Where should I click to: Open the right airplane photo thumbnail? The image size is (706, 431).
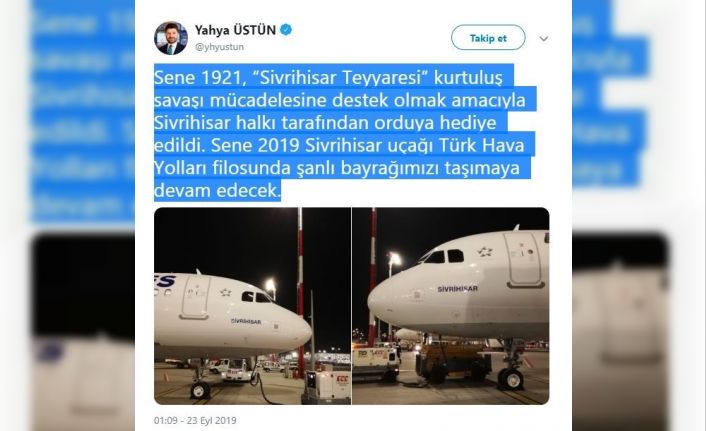coord(451,306)
